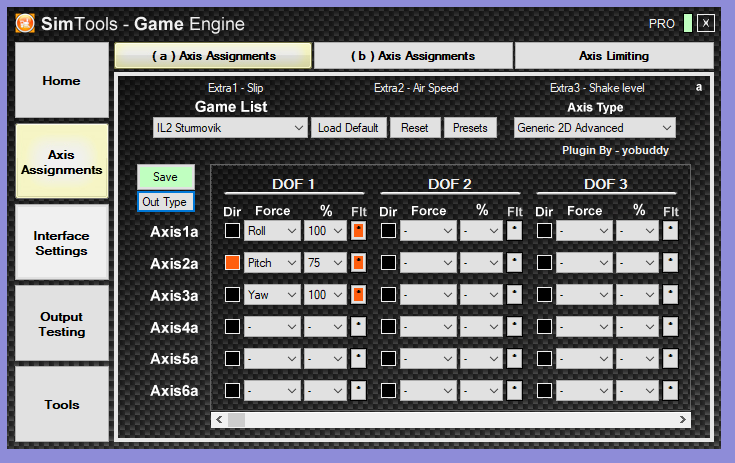
Task: Click Axis5a DOF 2 Flt filter button
Action: coord(515,358)
